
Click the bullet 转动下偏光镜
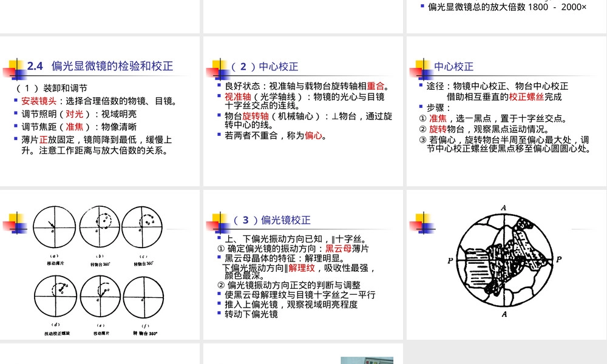(251, 314)
